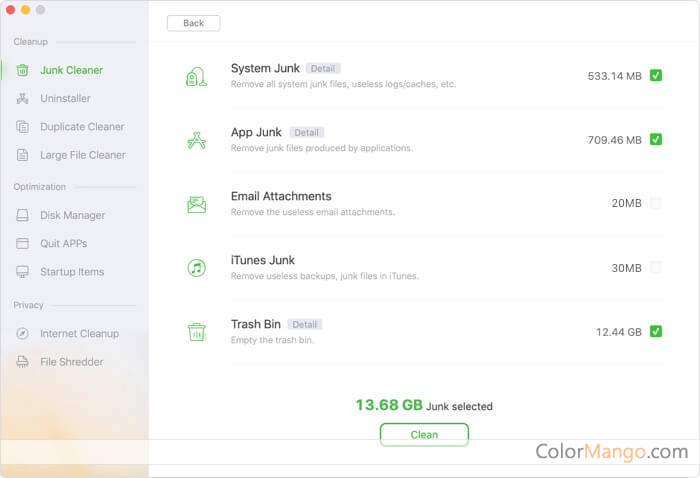The height and width of the screenshot is (478, 700).
Task: Click the Trash Bin icon
Action: pyautogui.click(x=196, y=332)
